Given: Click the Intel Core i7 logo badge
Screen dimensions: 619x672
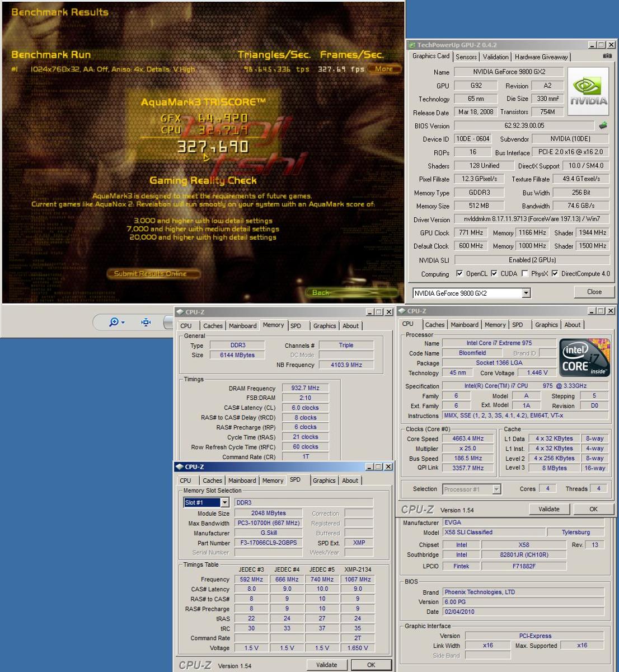Looking at the screenshot, I should (584, 358).
